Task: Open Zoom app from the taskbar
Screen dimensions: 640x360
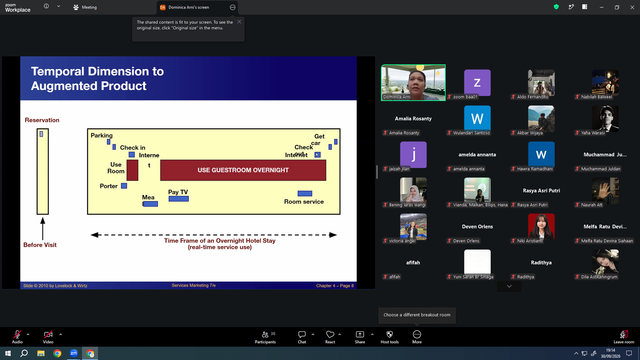Action: pyautogui.click(x=73, y=353)
